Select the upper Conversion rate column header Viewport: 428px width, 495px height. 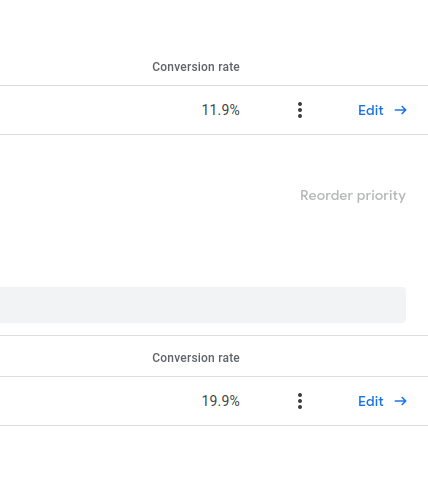tap(196, 67)
